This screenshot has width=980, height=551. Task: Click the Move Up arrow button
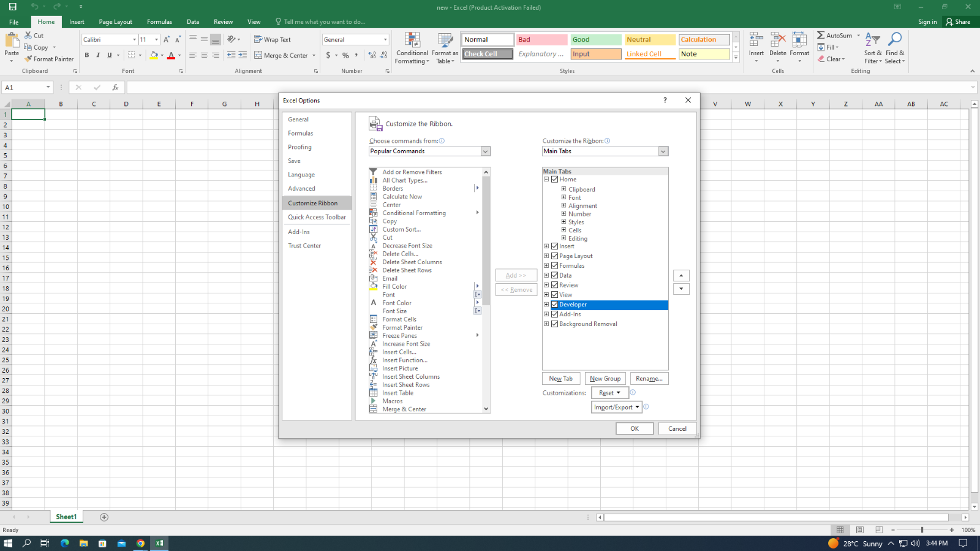pos(681,276)
